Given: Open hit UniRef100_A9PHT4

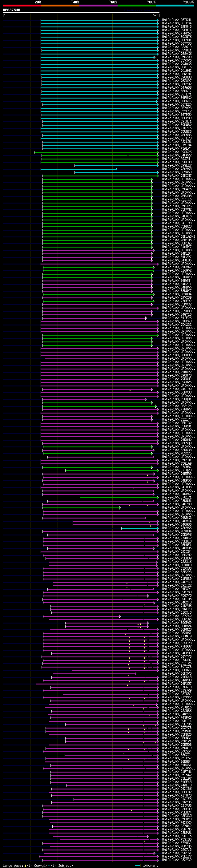Looking at the screenshot, I should [x=177, y=30].
